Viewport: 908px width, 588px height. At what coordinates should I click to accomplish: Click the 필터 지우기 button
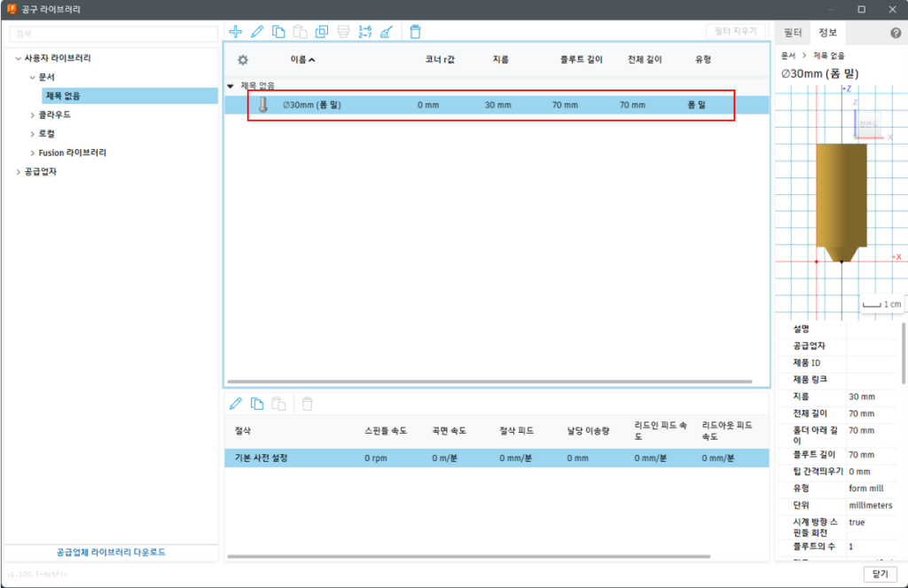point(735,31)
